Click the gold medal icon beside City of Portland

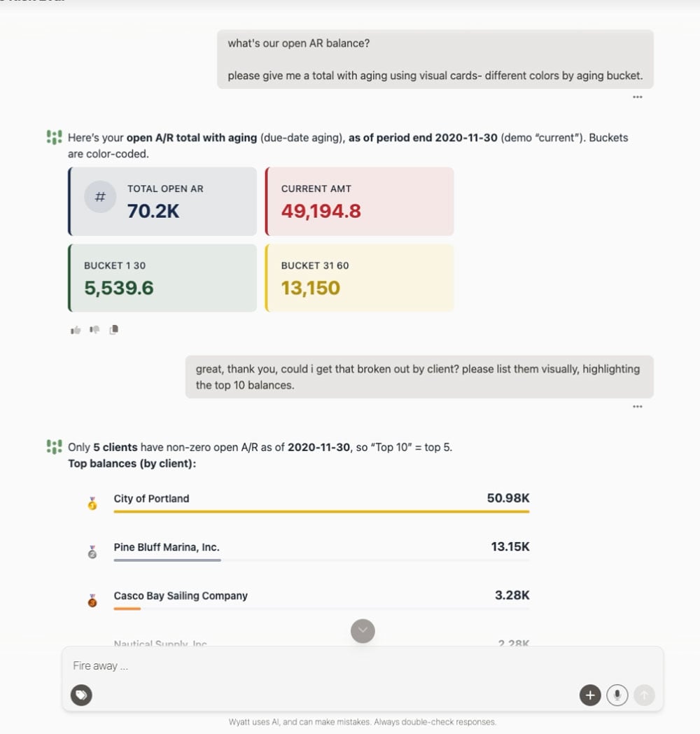92,504
